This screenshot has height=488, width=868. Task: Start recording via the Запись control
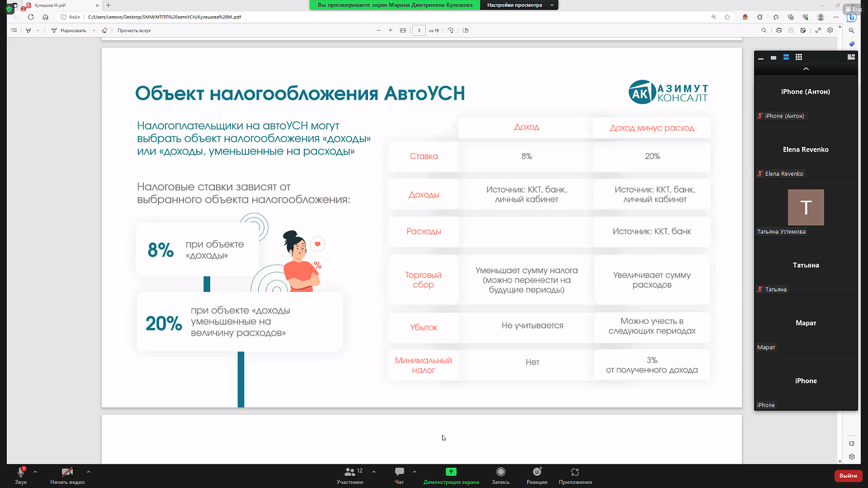pos(500,475)
